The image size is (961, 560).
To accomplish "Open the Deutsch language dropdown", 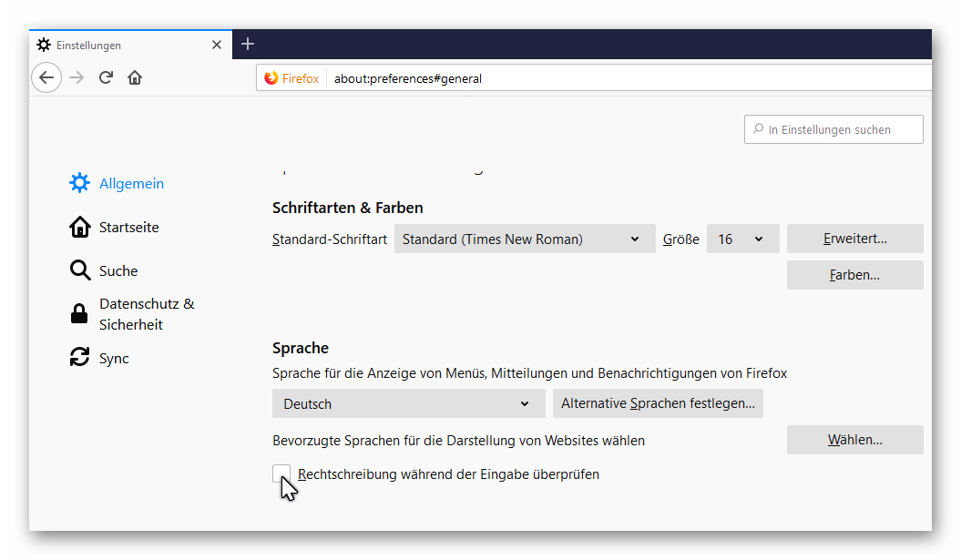I will pyautogui.click(x=408, y=403).
